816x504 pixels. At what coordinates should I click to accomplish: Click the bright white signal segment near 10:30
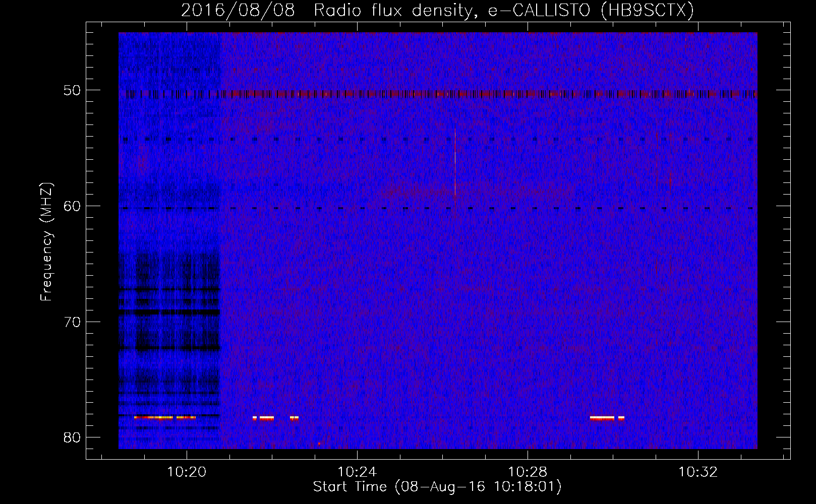(x=602, y=418)
